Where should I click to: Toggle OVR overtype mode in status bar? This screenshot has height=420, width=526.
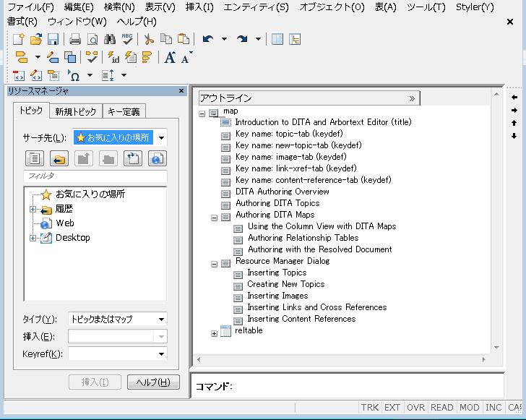click(x=415, y=407)
